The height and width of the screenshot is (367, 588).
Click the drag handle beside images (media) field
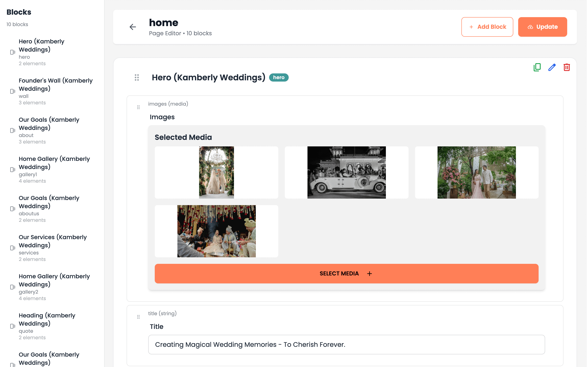138,107
